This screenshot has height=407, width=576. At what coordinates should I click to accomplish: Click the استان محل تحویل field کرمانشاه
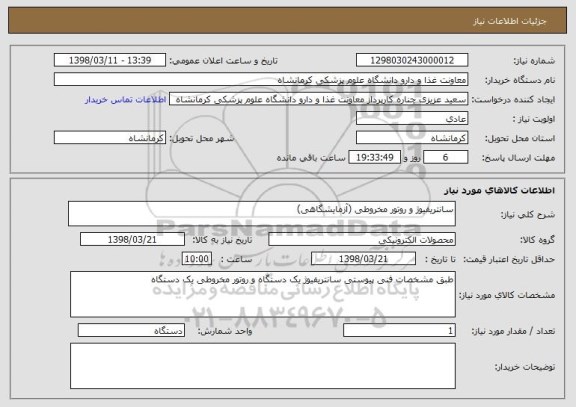(x=412, y=138)
